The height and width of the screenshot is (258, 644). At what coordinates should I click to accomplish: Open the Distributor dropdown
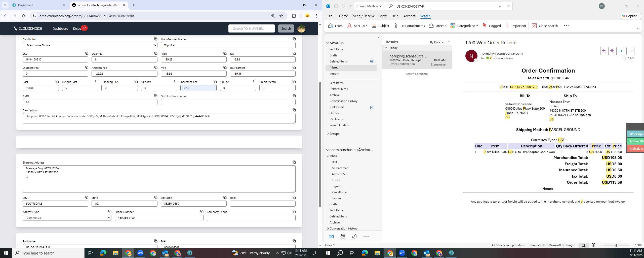click(x=90, y=45)
